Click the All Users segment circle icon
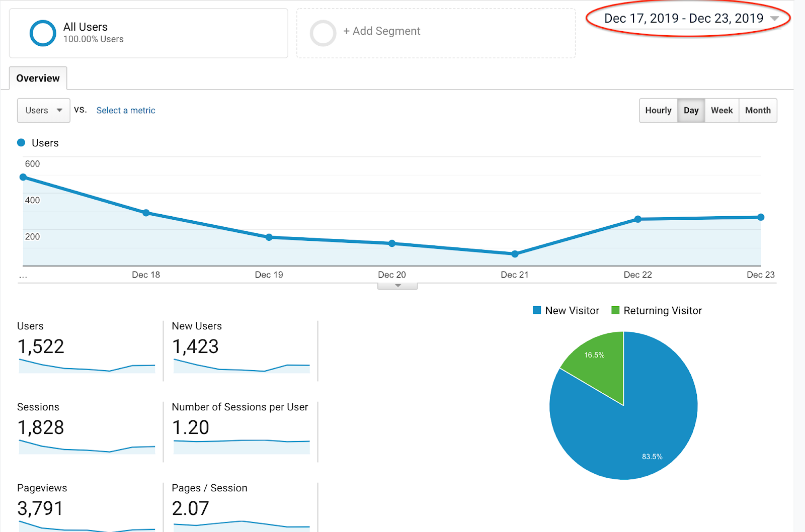 pos(43,33)
